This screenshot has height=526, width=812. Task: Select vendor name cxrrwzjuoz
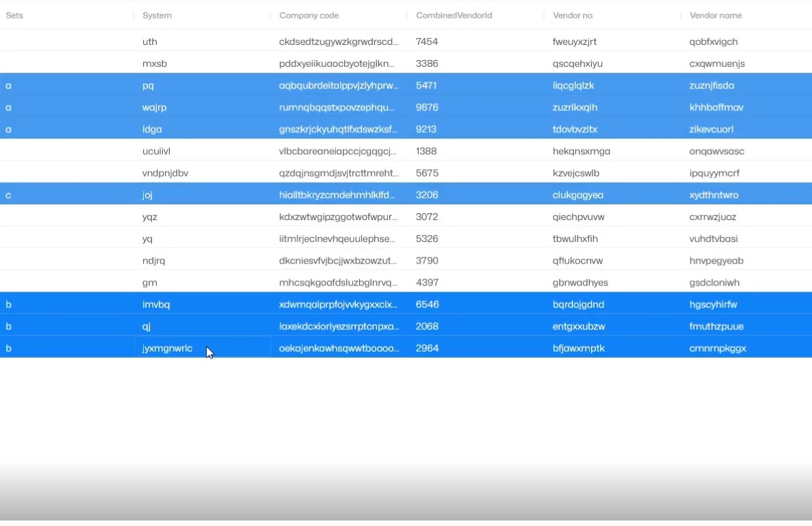(x=714, y=217)
